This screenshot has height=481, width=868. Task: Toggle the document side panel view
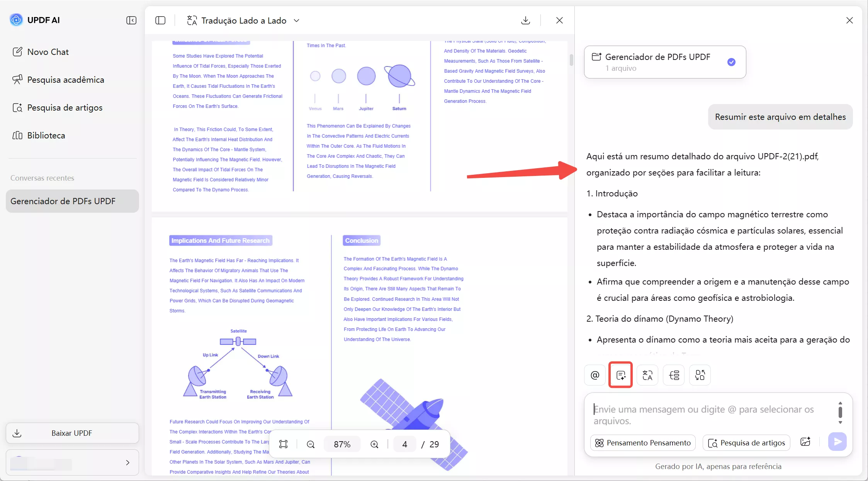[160, 20]
